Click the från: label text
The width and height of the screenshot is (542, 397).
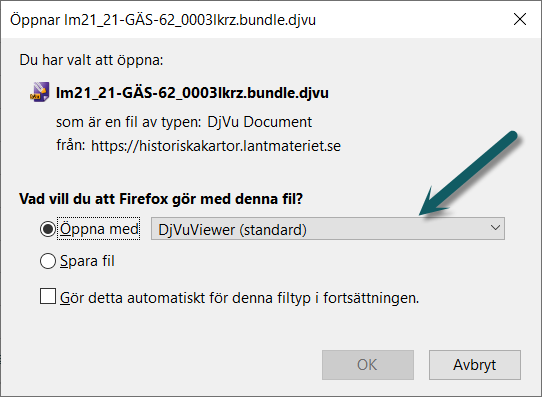point(71,145)
